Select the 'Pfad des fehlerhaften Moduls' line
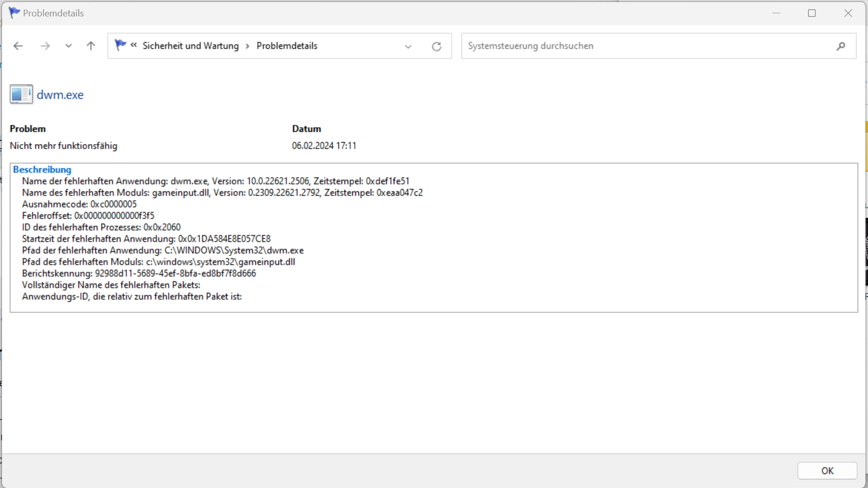Screen dimensions: 868x488 (x=158, y=262)
